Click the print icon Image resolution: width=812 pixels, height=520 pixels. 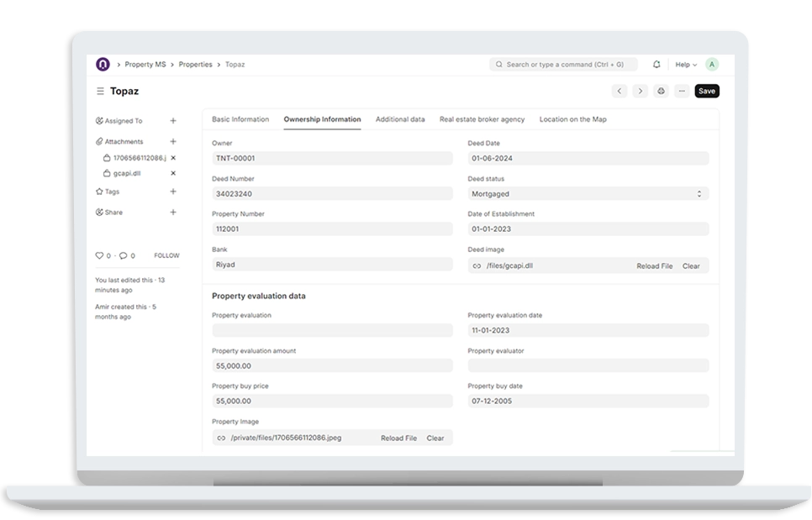coord(661,91)
